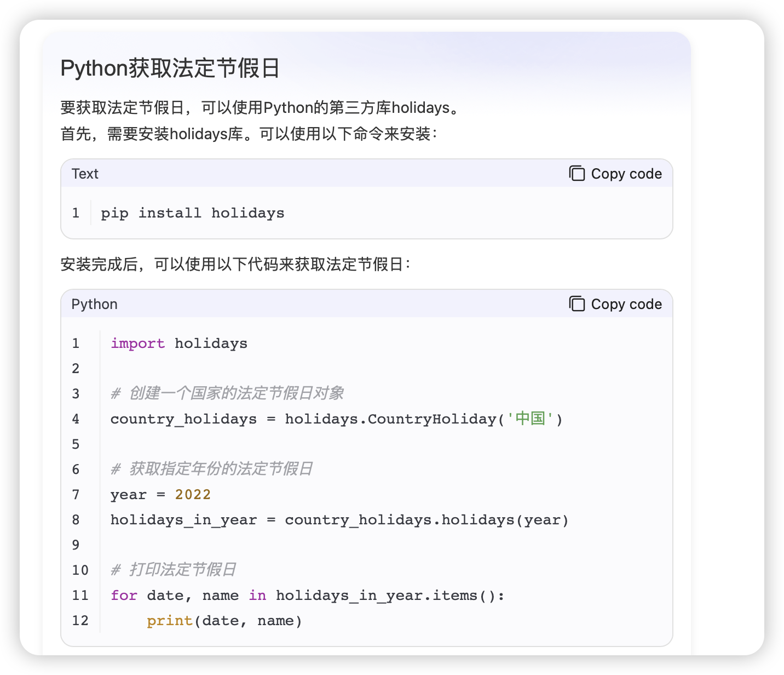Image resolution: width=784 pixels, height=675 pixels.
Task: Click the sentence starting with "首先，需要安装holidays库"
Action: tap(249, 134)
